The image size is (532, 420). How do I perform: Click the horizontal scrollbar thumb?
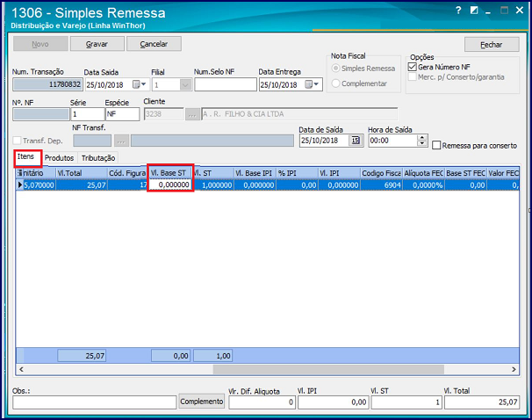point(328,369)
